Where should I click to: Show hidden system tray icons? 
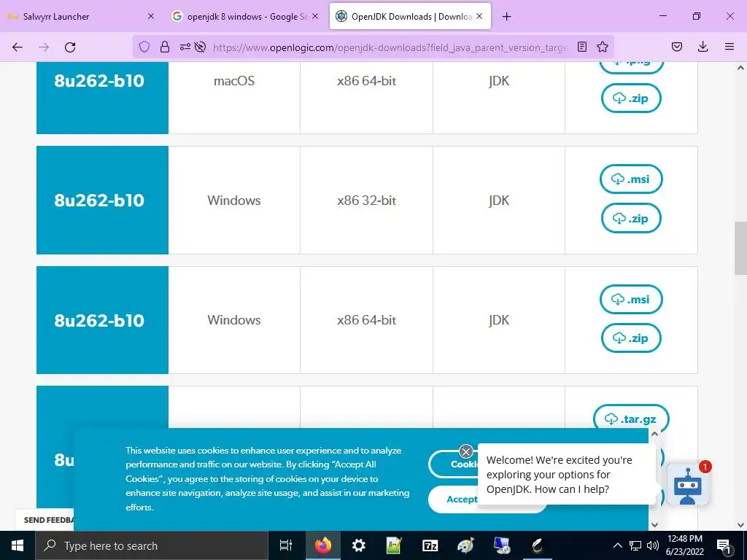[617, 545]
